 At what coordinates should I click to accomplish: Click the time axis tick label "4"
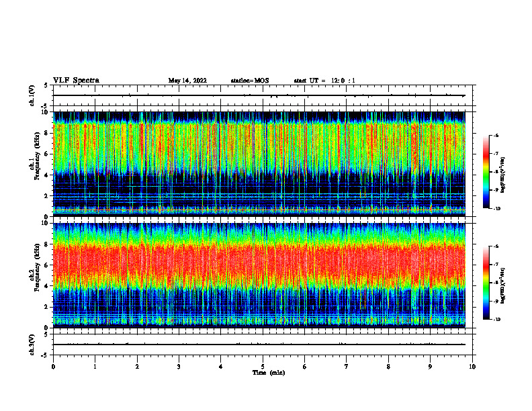pos(220,367)
